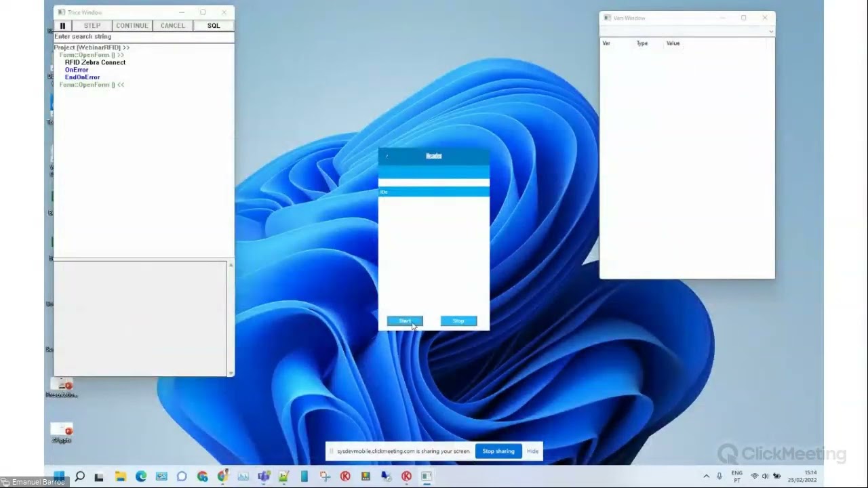Select the first Form::OpenForm >> trace line

(x=92, y=55)
